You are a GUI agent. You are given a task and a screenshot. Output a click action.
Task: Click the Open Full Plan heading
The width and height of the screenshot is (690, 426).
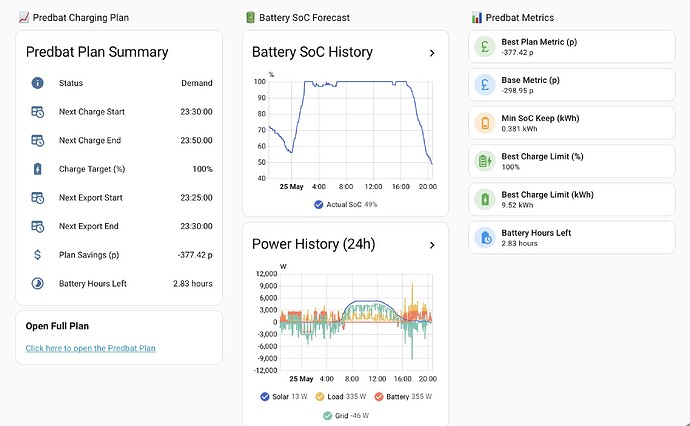click(x=57, y=326)
